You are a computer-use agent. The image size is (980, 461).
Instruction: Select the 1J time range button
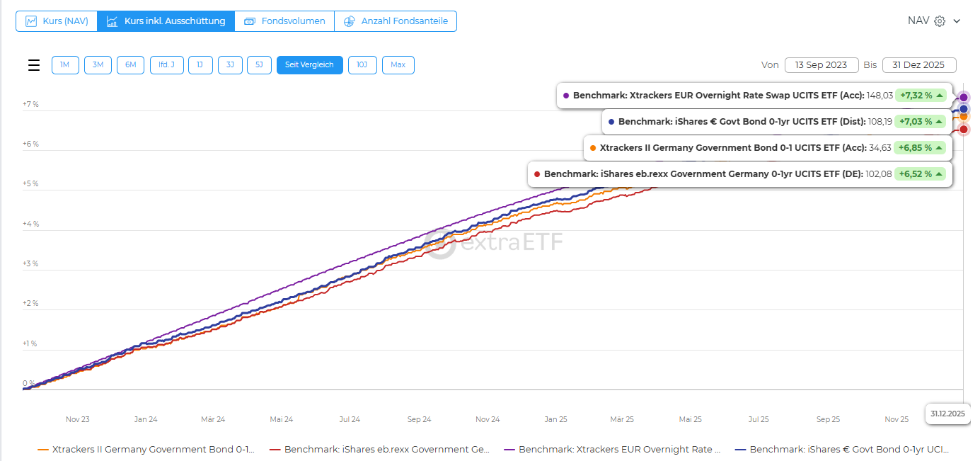point(200,65)
